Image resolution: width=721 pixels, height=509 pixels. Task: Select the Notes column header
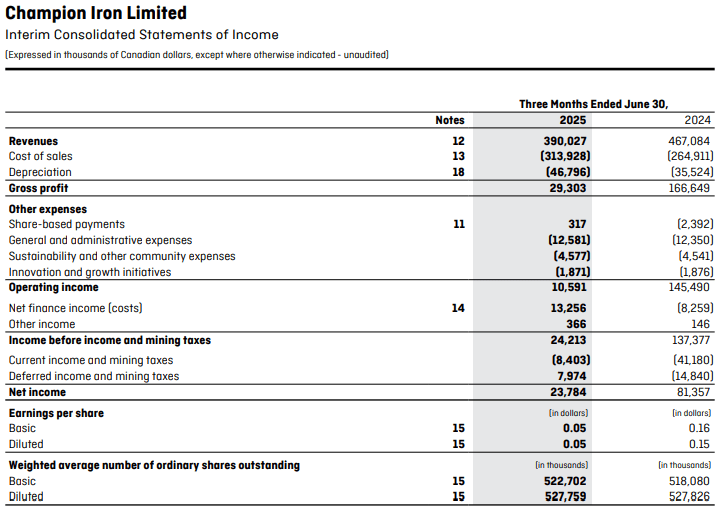click(450, 120)
